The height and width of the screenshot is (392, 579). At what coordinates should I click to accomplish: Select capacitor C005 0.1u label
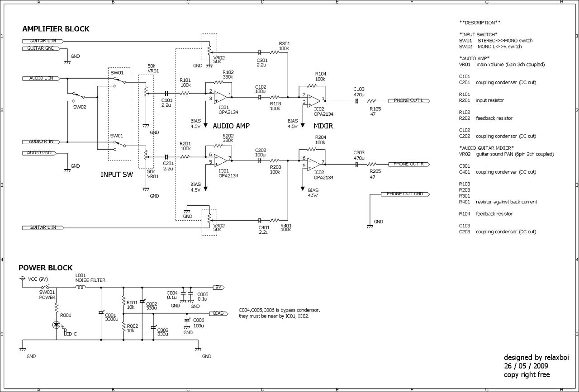tap(202, 297)
